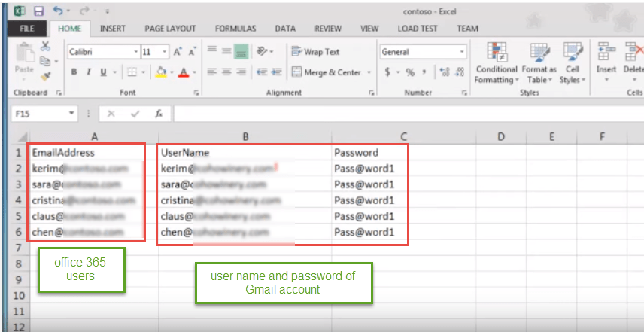644x332 pixels.
Task: Select row 8 header
Action: [19, 263]
